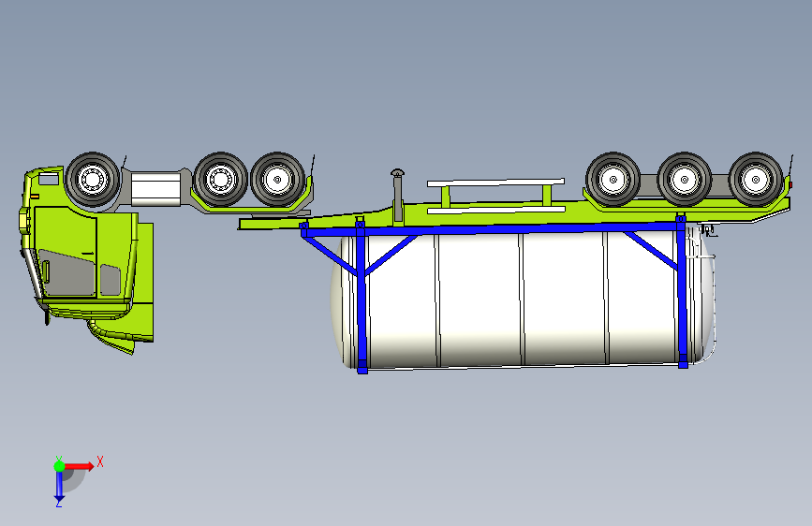812x526 pixels.
Task: Select the tractor's middle drive wheel
Action: [x=220, y=180]
